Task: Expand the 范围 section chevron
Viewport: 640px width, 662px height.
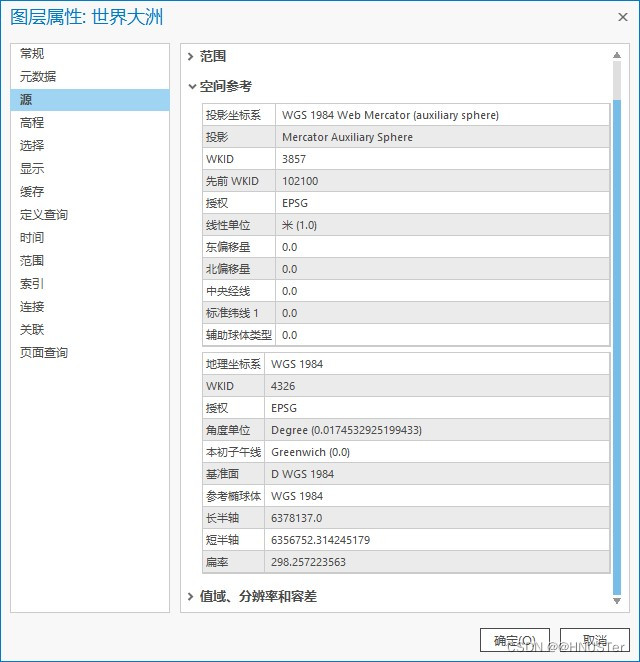Action: [190, 56]
